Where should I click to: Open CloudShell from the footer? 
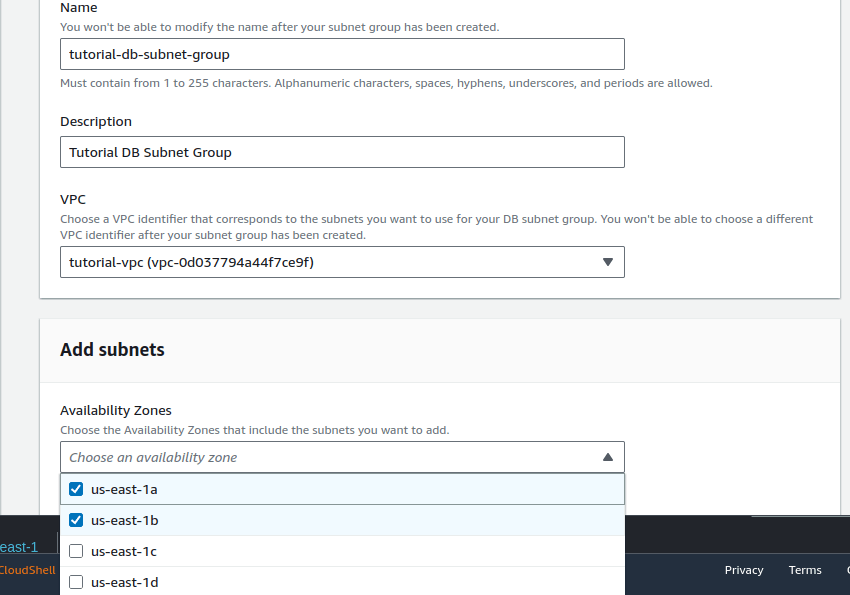(x=27, y=570)
